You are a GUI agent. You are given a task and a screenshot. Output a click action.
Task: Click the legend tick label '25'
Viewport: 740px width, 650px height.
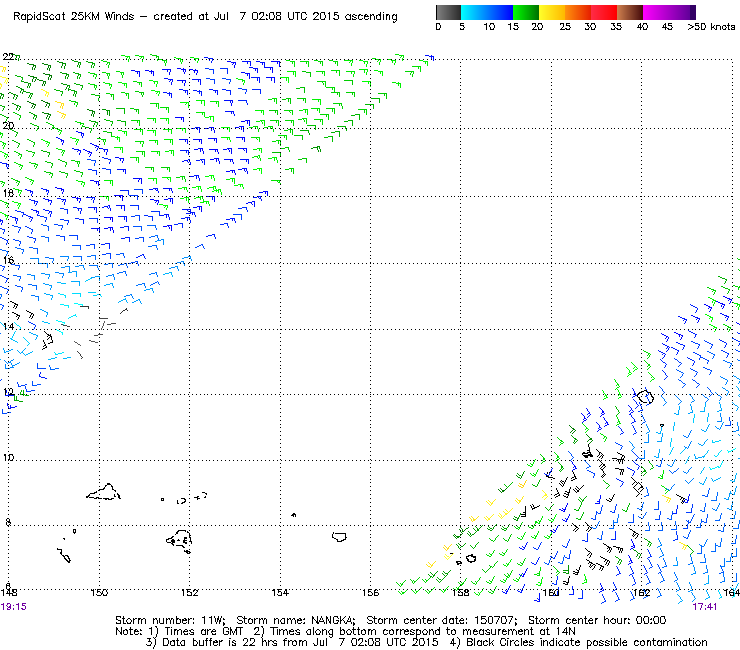click(x=565, y=27)
